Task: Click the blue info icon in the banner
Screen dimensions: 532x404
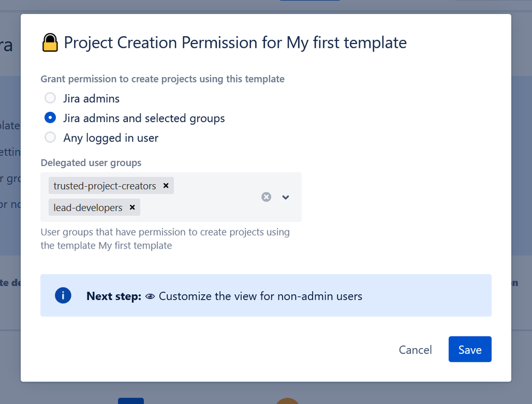Action: (x=63, y=295)
